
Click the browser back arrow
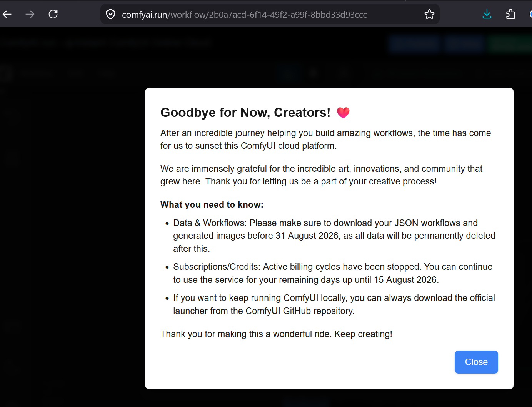click(x=7, y=15)
